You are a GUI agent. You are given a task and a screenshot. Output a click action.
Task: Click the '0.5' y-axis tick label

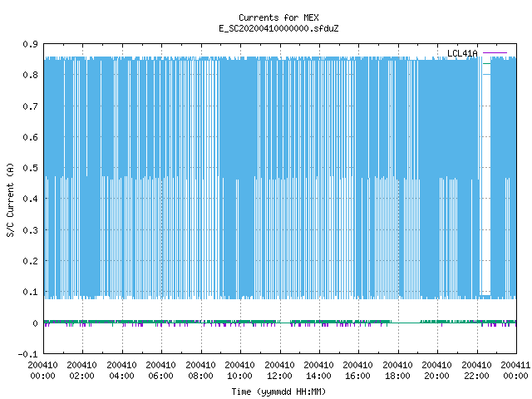pos(30,168)
